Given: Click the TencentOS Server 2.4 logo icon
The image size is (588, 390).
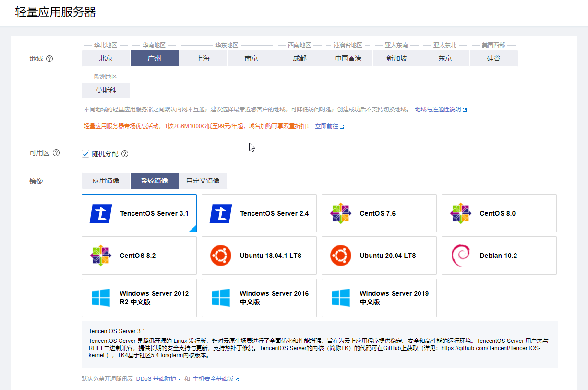Looking at the screenshot, I should 221,213.
